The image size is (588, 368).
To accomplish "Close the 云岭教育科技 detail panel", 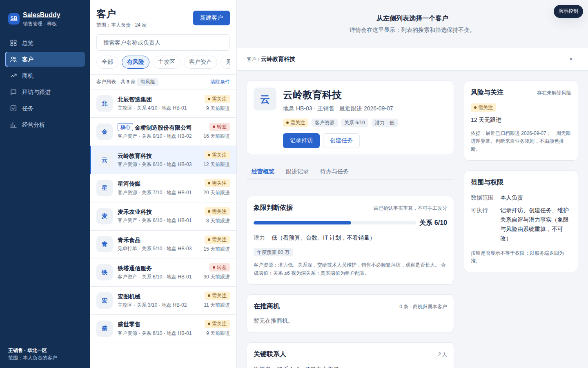I will coord(571,59).
